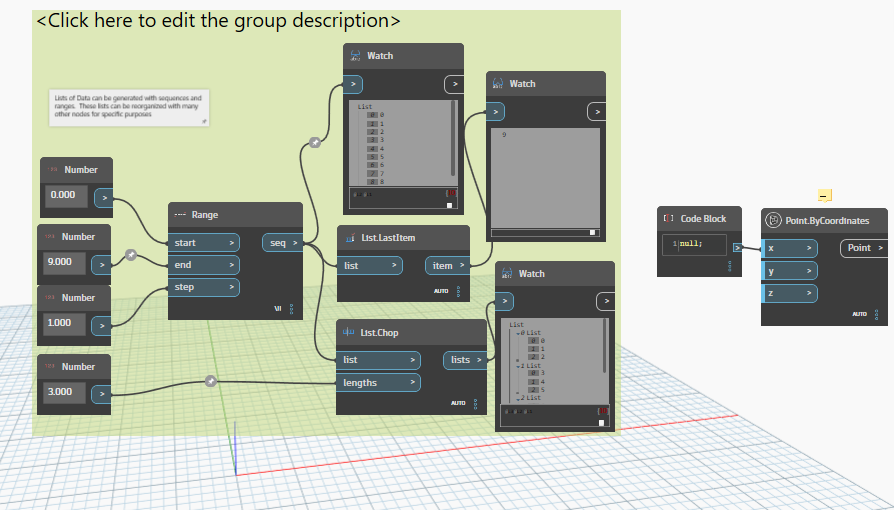Click resize handle of the nested-list Watch
This screenshot has height=510, width=894.
[x=602, y=423]
